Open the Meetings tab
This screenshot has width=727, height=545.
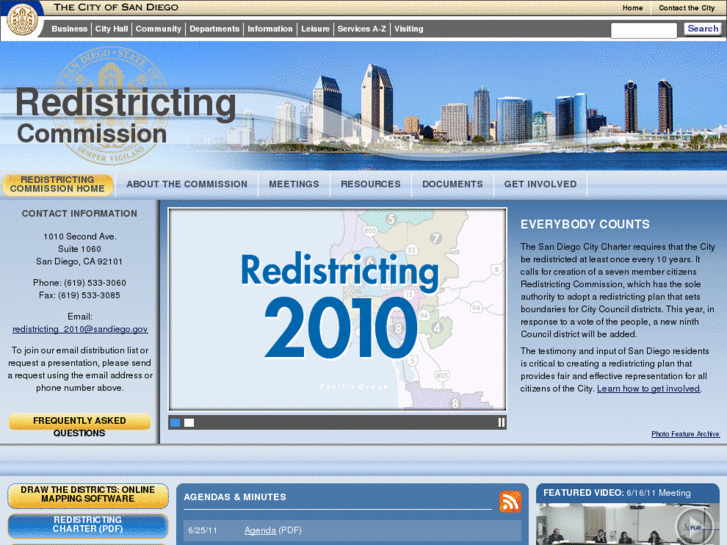[x=294, y=184]
